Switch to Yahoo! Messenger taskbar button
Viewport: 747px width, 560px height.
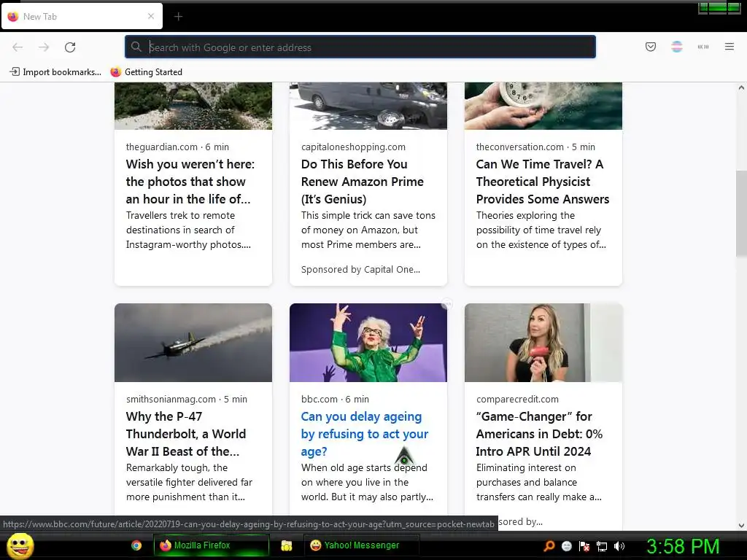362,545
